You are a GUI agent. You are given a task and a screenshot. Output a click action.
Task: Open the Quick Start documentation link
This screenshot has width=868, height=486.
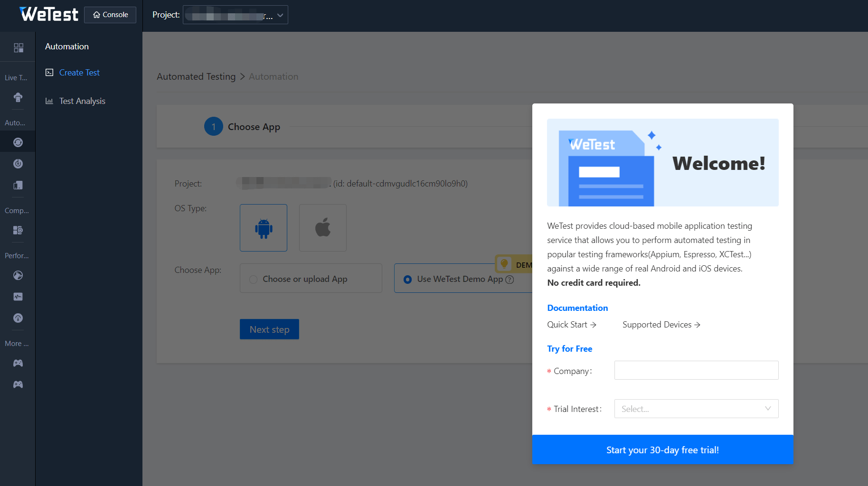[x=572, y=325]
